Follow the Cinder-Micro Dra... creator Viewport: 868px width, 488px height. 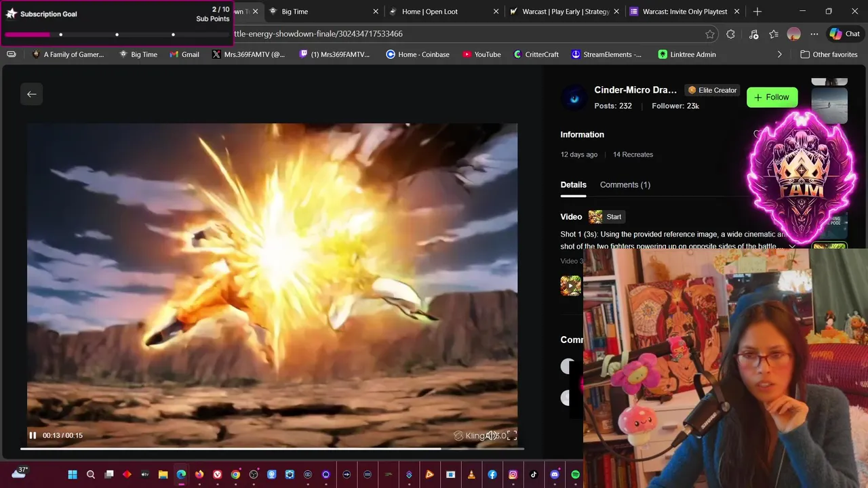(772, 98)
